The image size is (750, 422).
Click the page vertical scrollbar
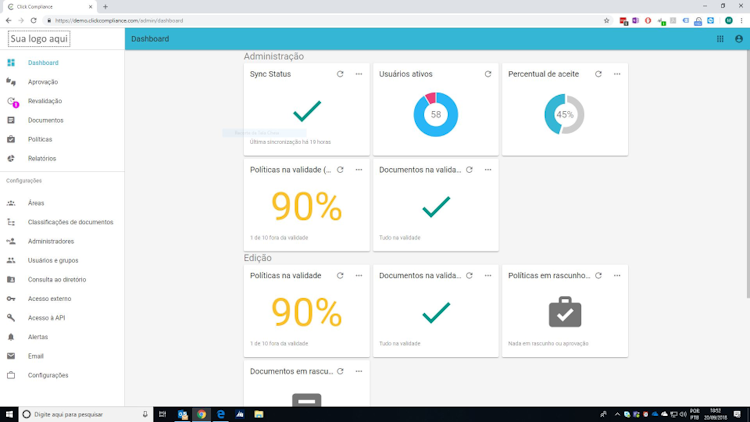click(x=747, y=175)
